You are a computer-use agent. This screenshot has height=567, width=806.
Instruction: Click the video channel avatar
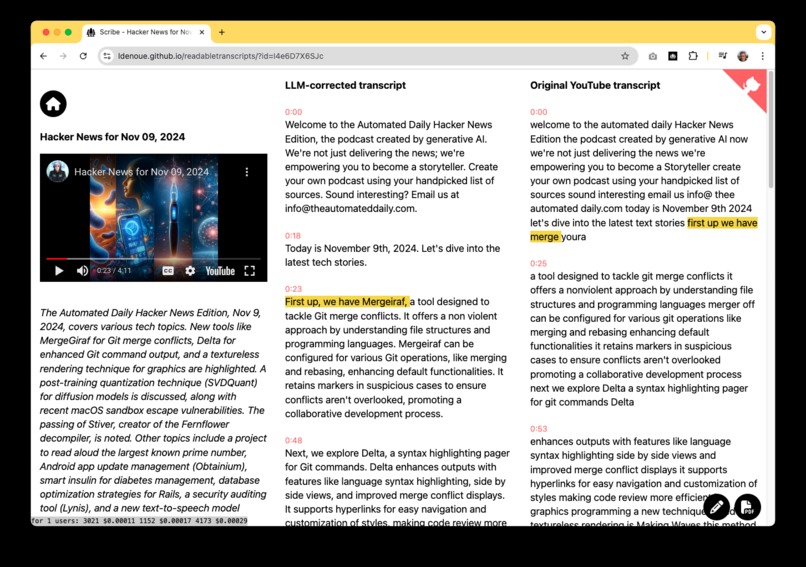57,172
